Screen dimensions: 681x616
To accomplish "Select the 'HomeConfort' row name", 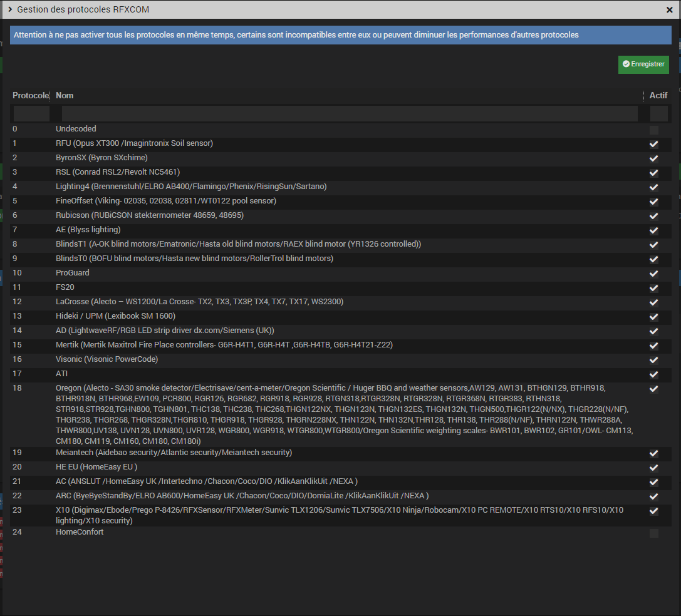I will [x=80, y=532].
